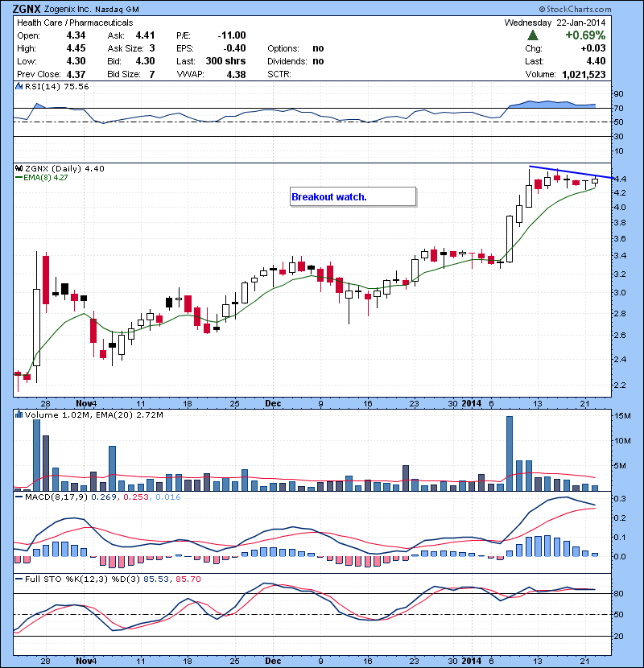The image size is (644, 668).
Task: Click the MACD histogram value 0.016
Action: 168,497
